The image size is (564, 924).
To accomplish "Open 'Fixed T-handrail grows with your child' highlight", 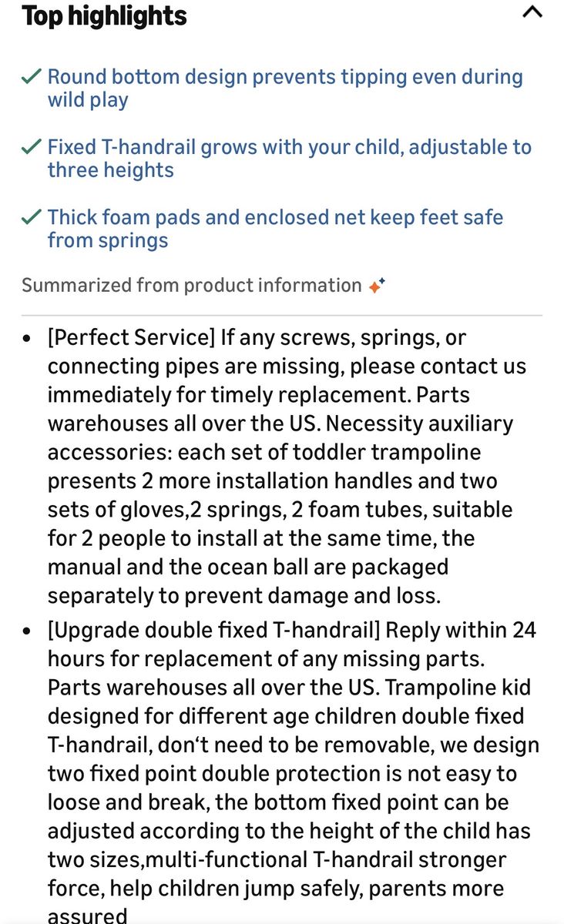I will tap(290, 158).
